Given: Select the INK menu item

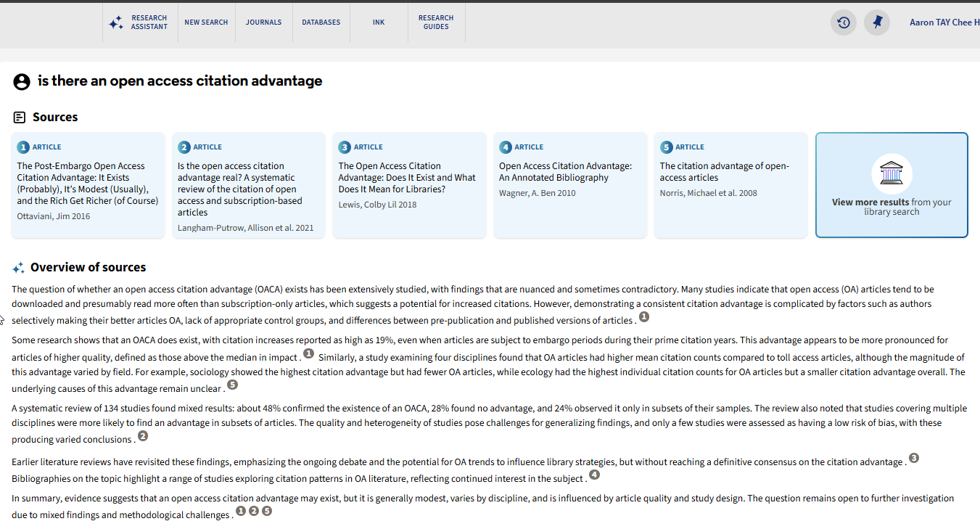Looking at the screenshot, I should click(379, 22).
